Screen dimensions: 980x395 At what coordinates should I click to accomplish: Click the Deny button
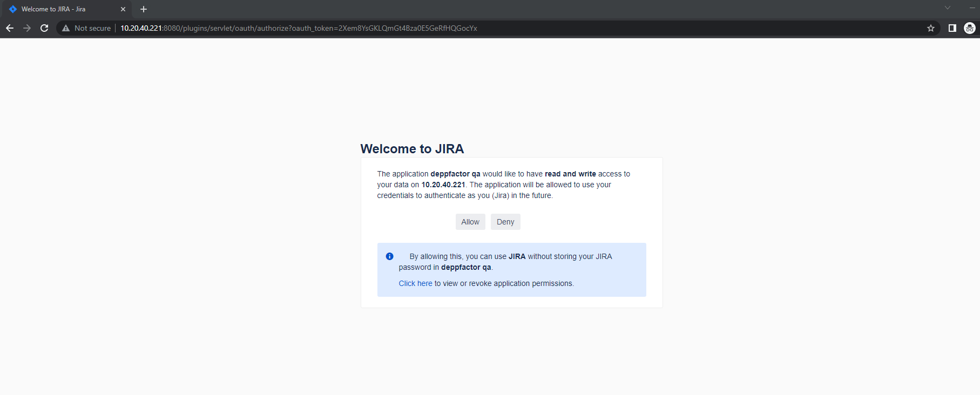(x=505, y=222)
